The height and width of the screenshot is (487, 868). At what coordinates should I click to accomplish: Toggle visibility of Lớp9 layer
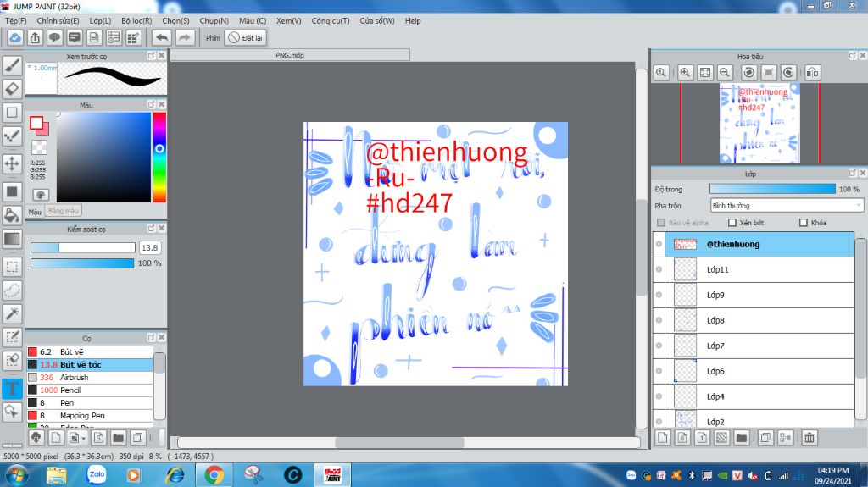coord(659,295)
